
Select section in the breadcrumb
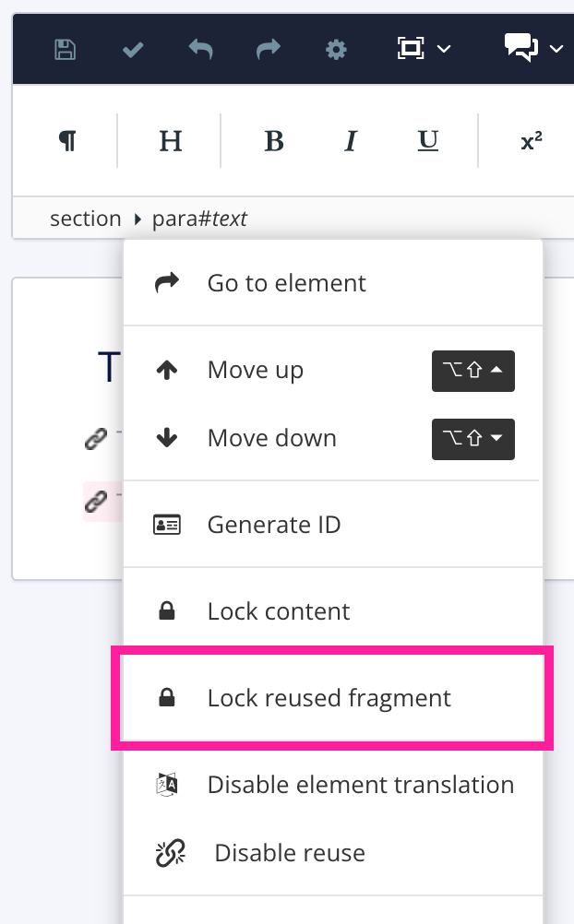coord(85,218)
